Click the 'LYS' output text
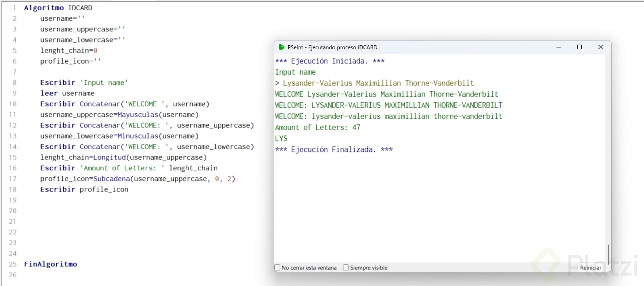 pyautogui.click(x=281, y=138)
